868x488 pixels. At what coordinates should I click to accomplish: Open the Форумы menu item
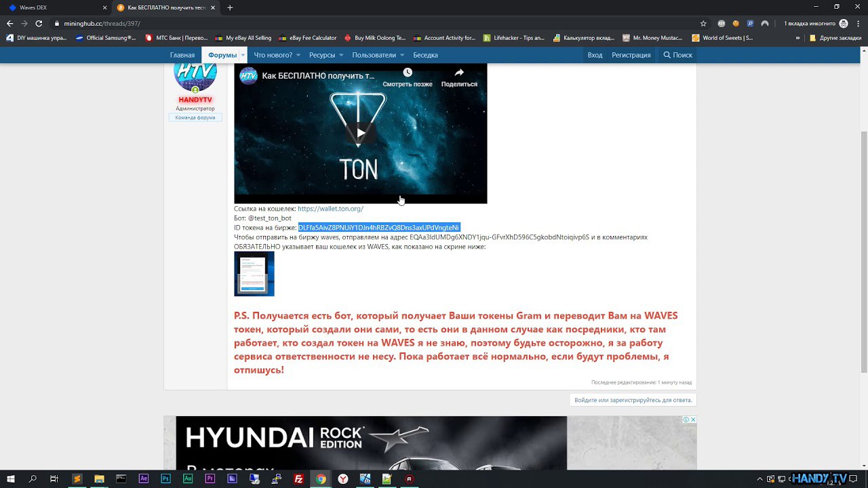point(222,55)
